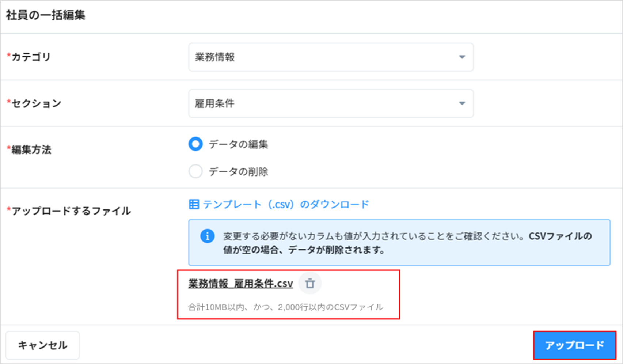The height and width of the screenshot is (364, 623).
Task: Click the 編集方法 field label
Action: 31,149
